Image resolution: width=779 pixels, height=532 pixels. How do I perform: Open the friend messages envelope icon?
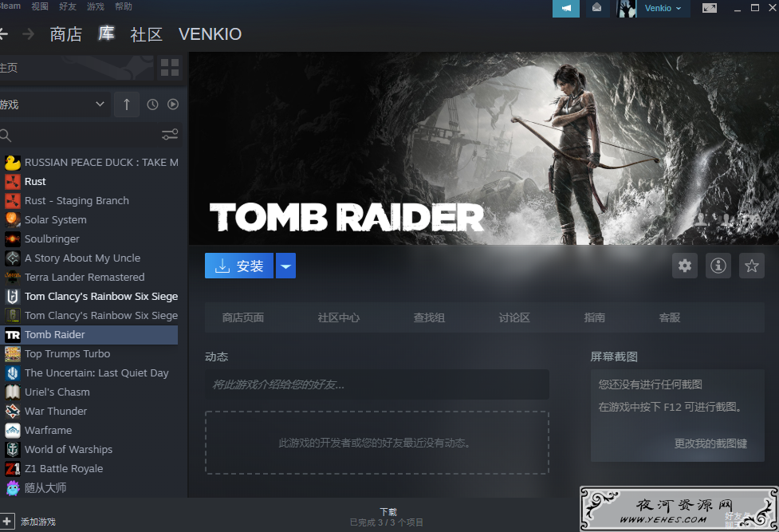pyautogui.click(x=596, y=9)
